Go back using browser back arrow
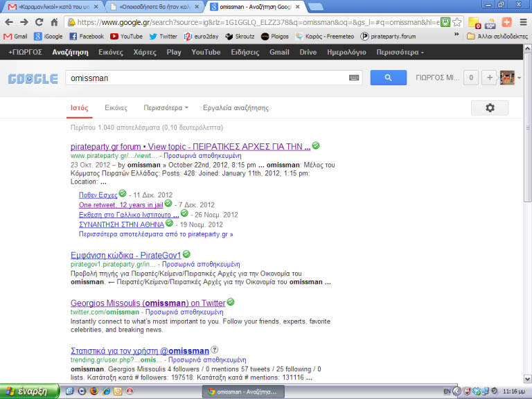The width and height of the screenshot is (532, 399). pos(9,22)
